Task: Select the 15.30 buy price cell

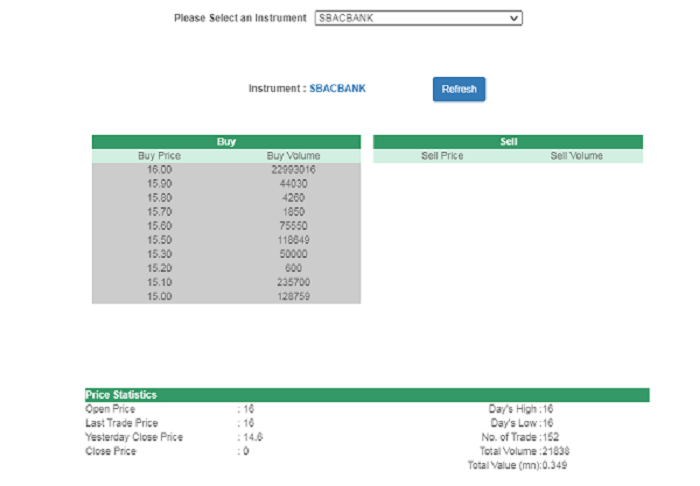Action: coord(160,255)
